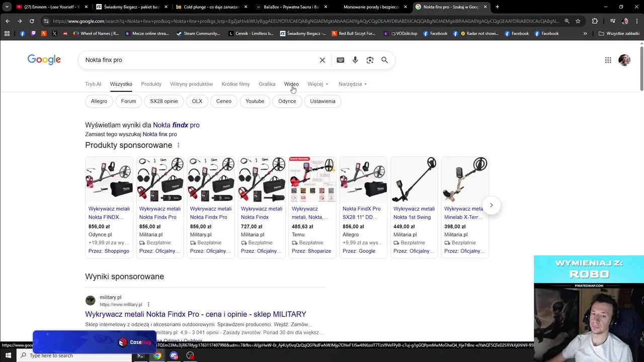
Task: Clear the search box with the X icon
Action: (323, 60)
